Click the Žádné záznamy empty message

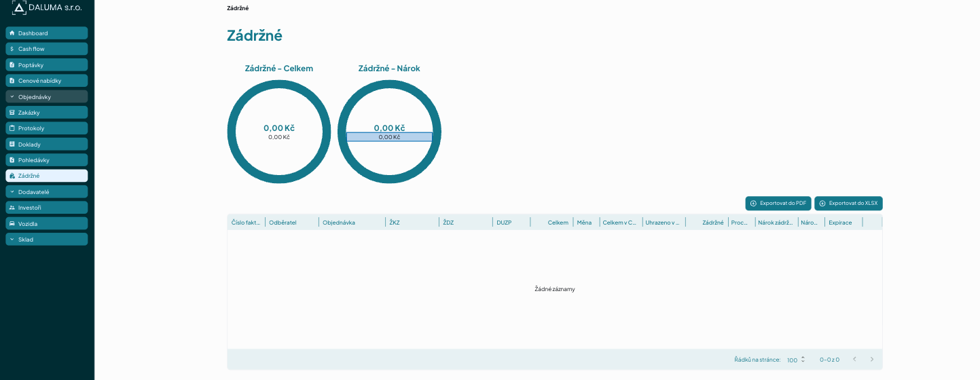[x=555, y=289]
